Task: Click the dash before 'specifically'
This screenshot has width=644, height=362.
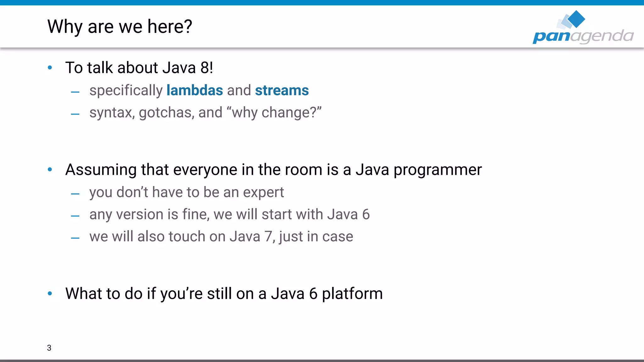Action: click(x=75, y=92)
